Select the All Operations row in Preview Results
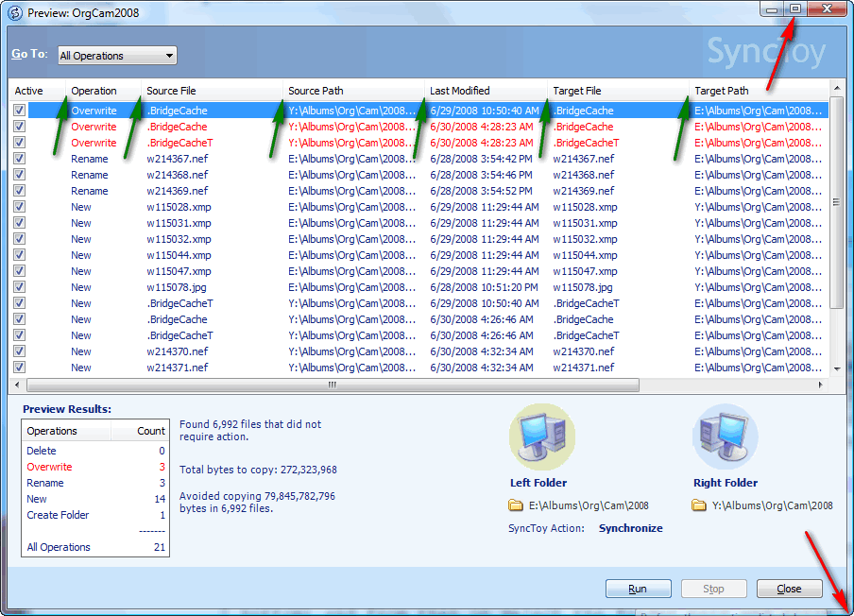This screenshot has height=616, width=854. [95, 547]
